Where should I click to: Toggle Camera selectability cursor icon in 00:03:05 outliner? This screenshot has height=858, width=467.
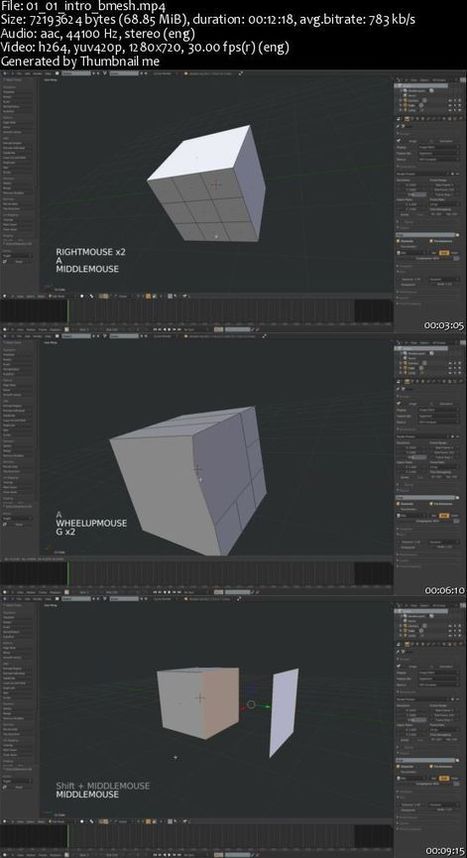coord(455,101)
